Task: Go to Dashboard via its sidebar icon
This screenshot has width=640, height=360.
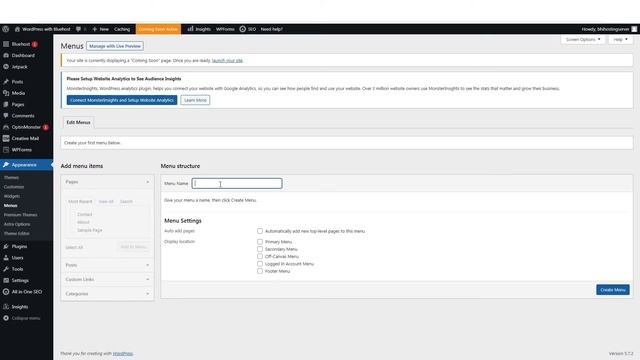Action: coord(6,56)
